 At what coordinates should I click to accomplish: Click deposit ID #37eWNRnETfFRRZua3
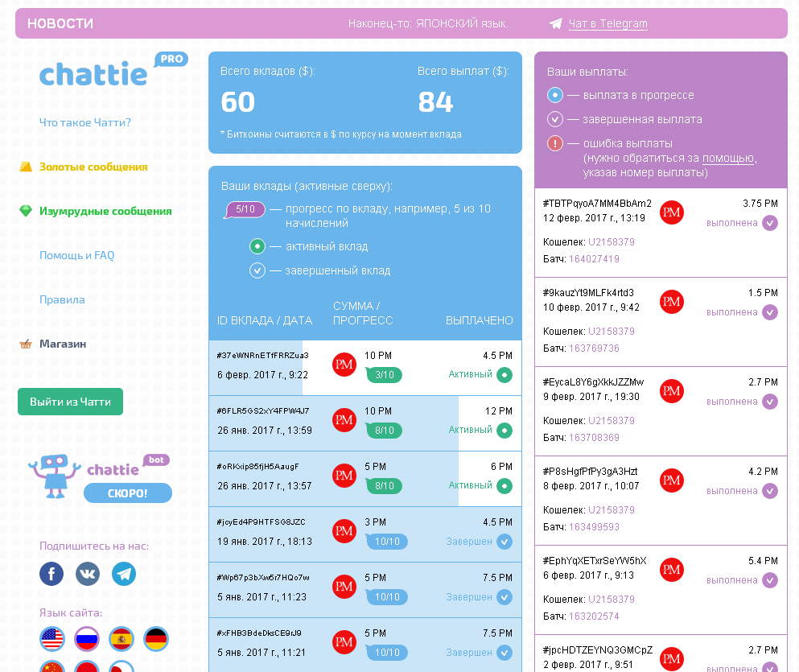pyautogui.click(x=262, y=355)
